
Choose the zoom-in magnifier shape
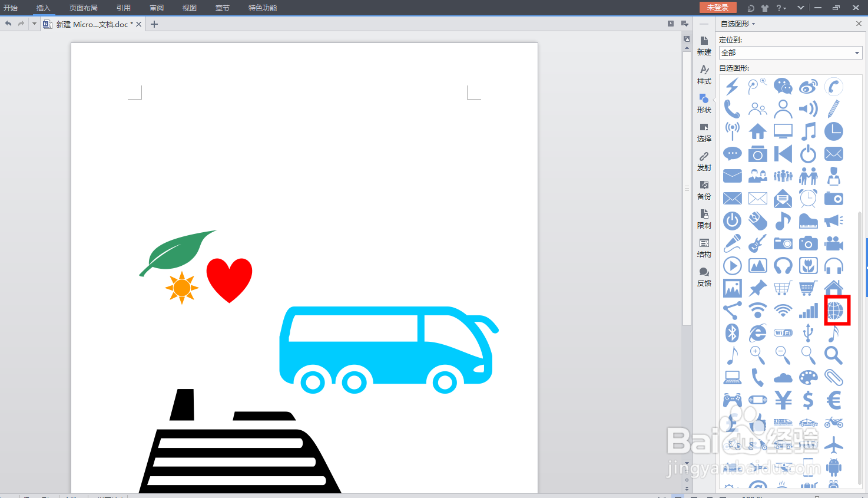[x=758, y=355]
